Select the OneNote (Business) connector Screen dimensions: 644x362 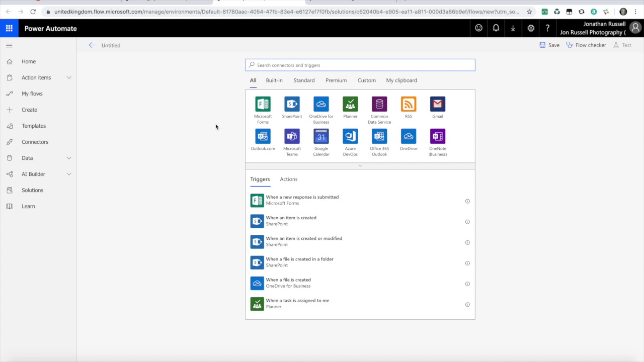[438, 136]
